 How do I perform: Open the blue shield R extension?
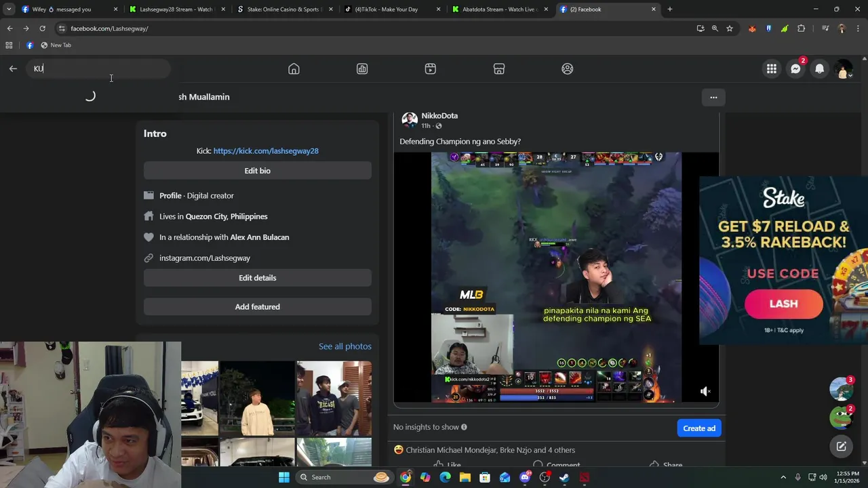tap(768, 28)
